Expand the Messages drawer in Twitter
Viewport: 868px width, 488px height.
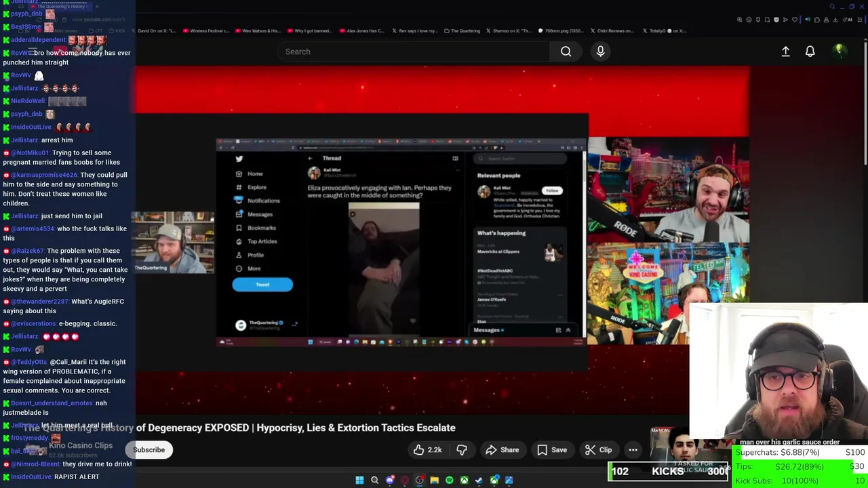click(568, 330)
